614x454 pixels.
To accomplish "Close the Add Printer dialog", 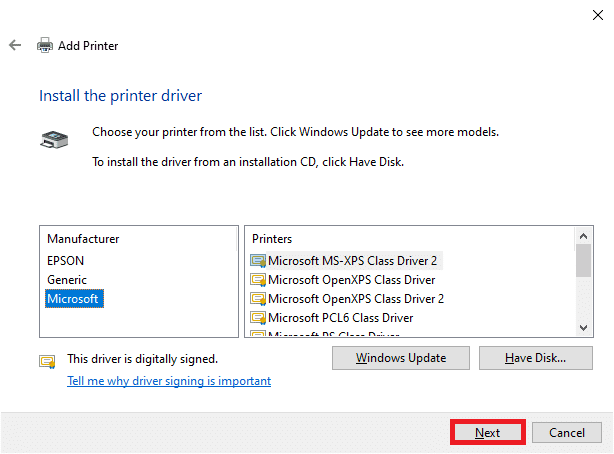I will coord(598,15).
